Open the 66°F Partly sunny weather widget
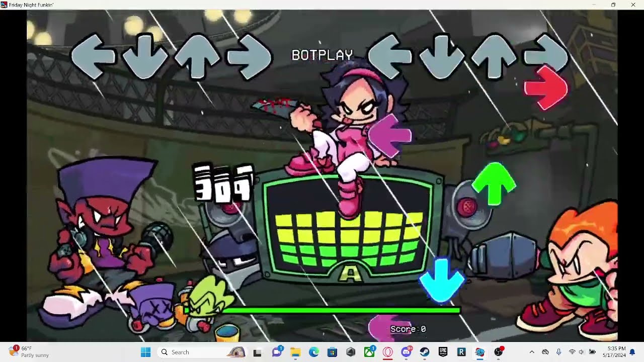Screen dimensions: 644x362 pos(29,352)
